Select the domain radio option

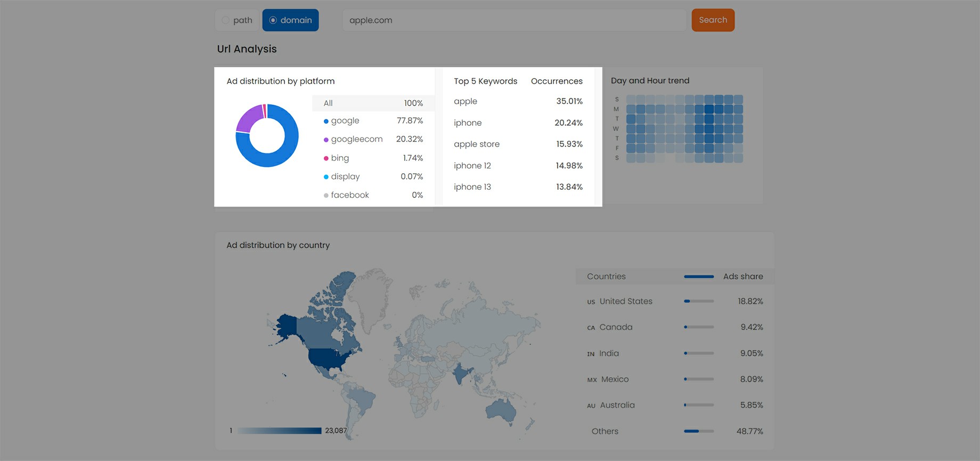point(290,20)
